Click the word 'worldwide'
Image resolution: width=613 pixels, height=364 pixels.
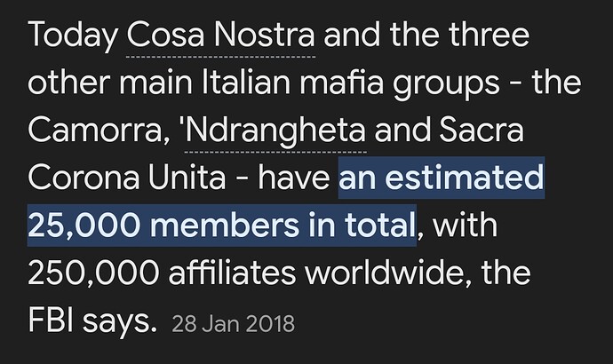click(387, 273)
